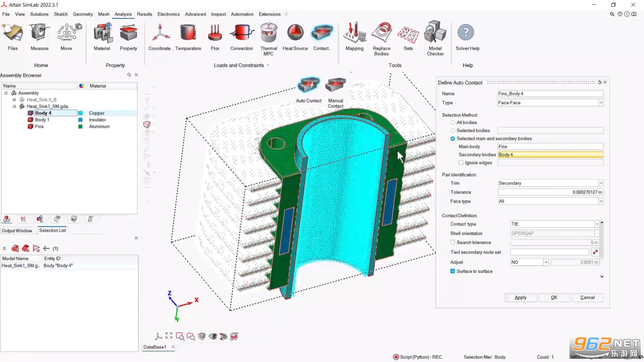Expand the Heat_Sink.X_B node
Viewport: 644px width, 362px height.
14,100
